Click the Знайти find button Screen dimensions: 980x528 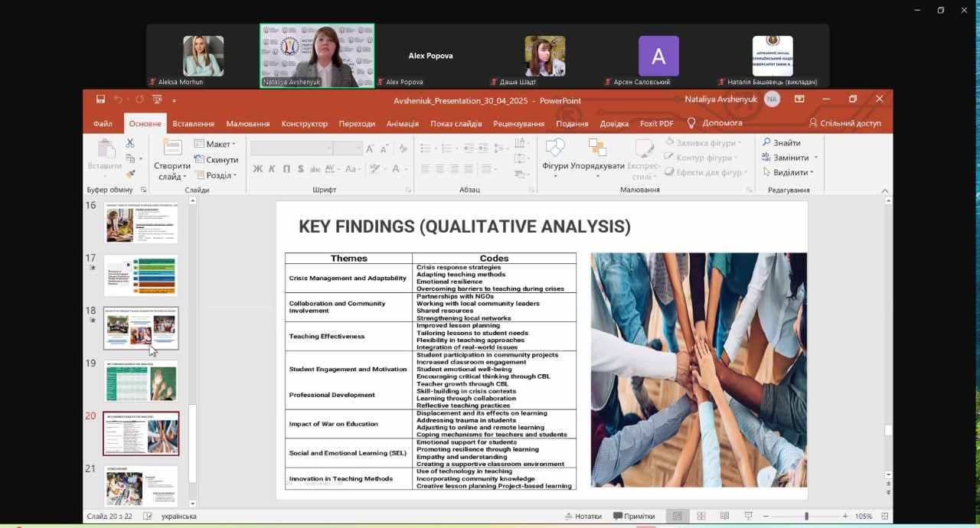[x=782, y=143]
